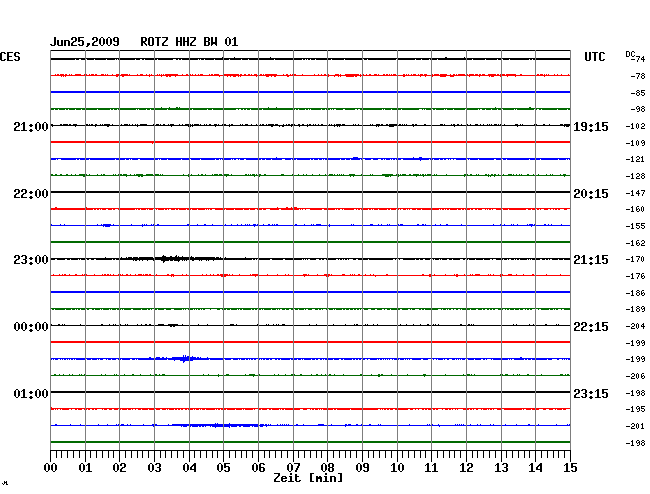Screen dimensions: 650x494
Task: Select minute label 11 on the axis
Action: coord(431,468)
